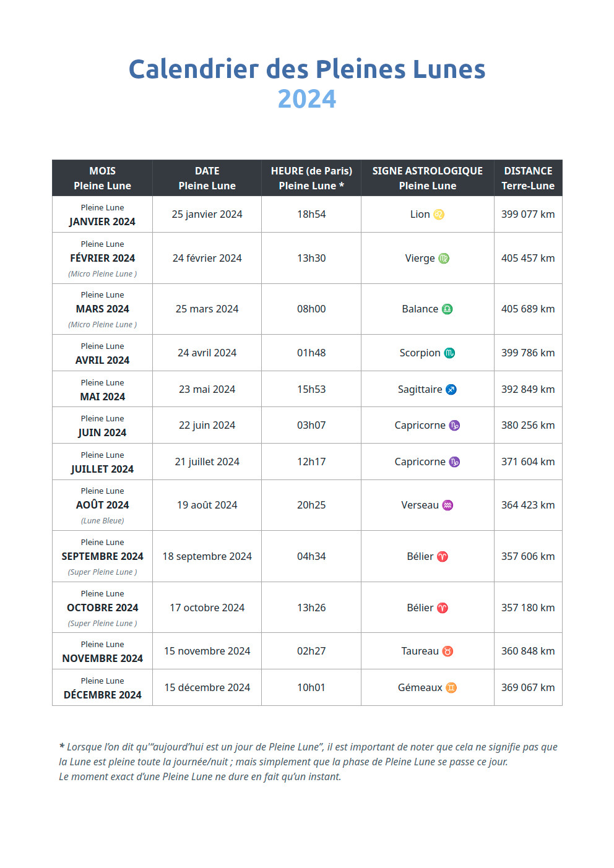This screenshot has height=868, width=614.
Task: Click the 357 180 km distance cell
Action: [x=528, y=608]
